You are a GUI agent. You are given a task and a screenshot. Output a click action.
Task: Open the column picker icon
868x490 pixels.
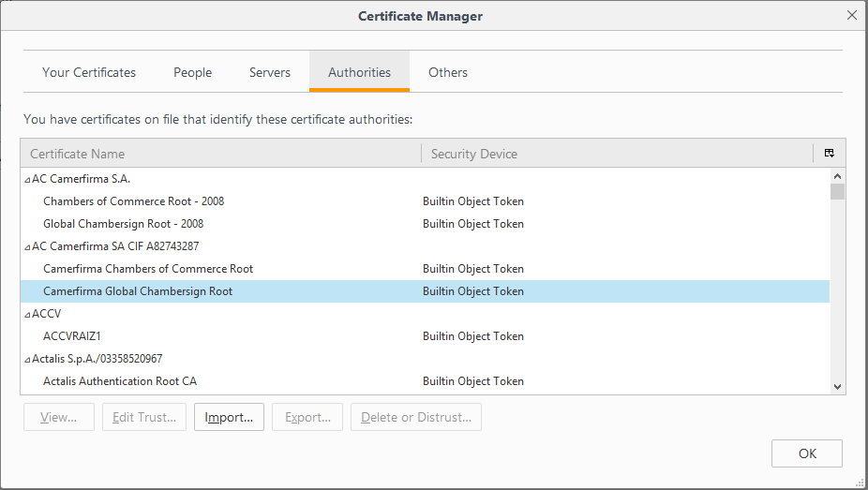pos(830,154)
